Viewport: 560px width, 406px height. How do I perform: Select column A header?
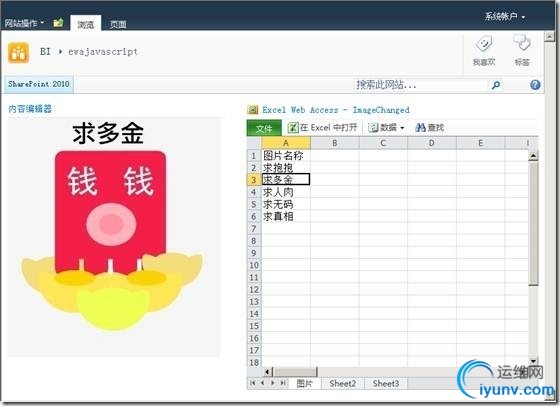coord(286,143)
